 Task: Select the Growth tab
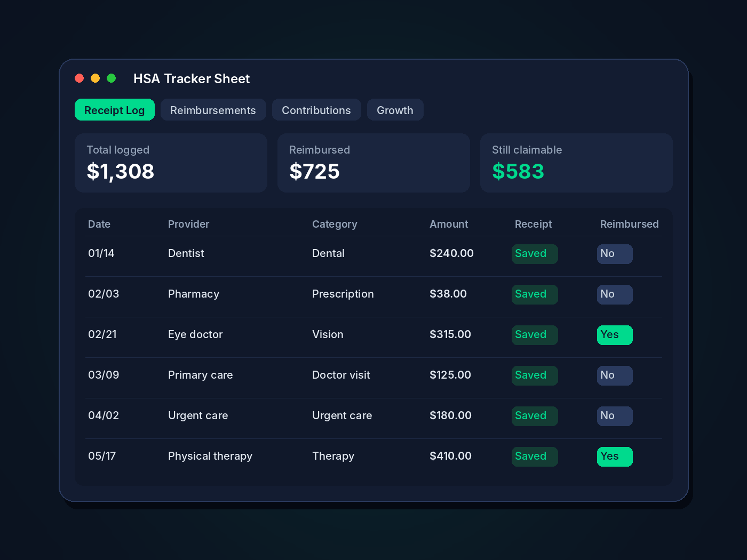(x=395, y=110)
